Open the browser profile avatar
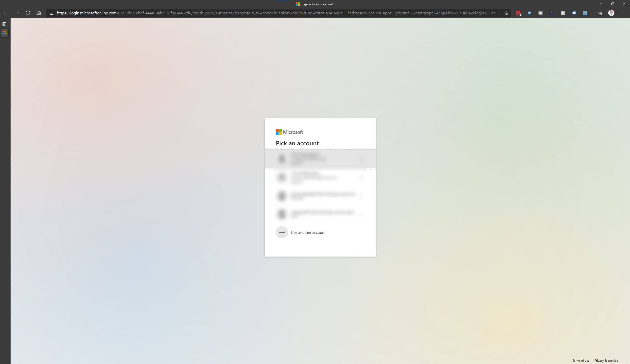The width and height of the screenshot is (630, 364). click(x=611, y=13)
